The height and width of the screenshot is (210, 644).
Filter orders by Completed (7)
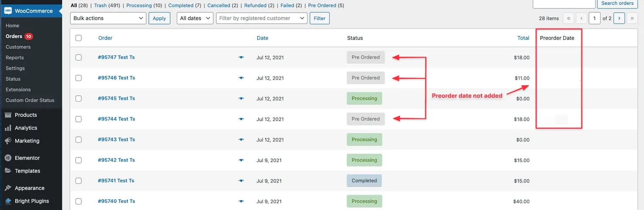click(x=185, y=6)
